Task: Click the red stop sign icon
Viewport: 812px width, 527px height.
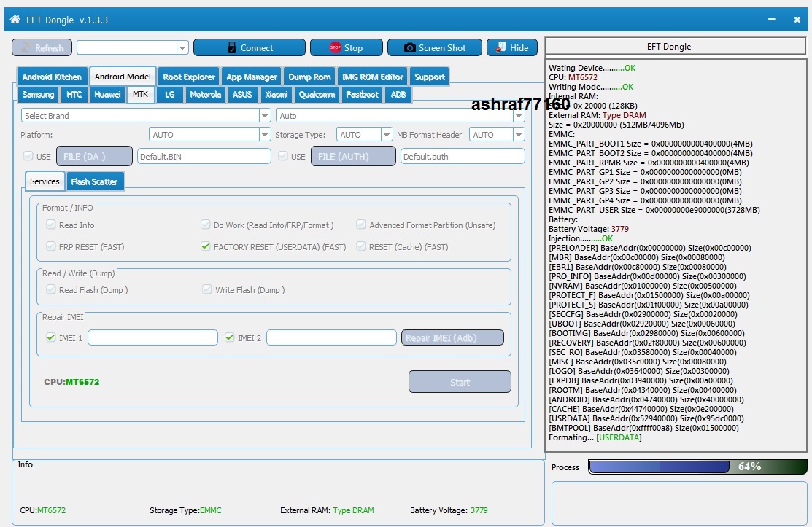Action: 336,47
